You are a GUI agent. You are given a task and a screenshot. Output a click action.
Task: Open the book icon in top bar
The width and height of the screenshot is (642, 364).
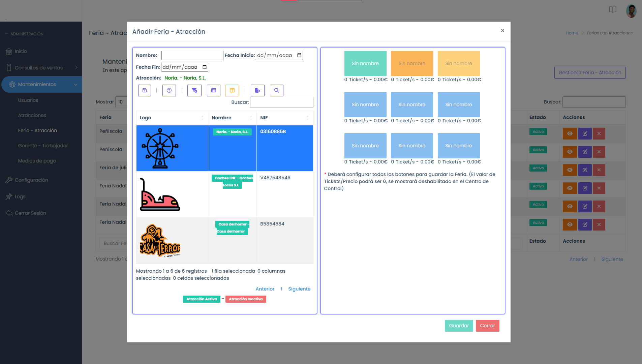click(613, 9)
